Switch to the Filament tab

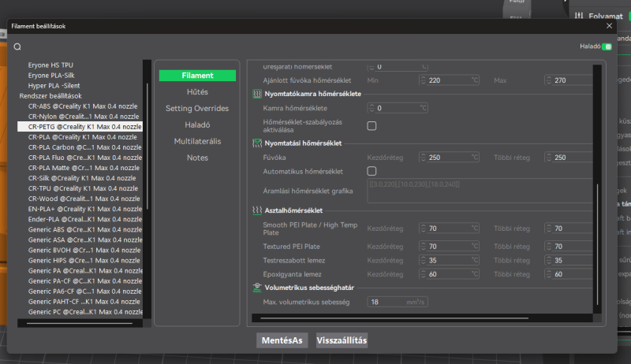[197, 76]
